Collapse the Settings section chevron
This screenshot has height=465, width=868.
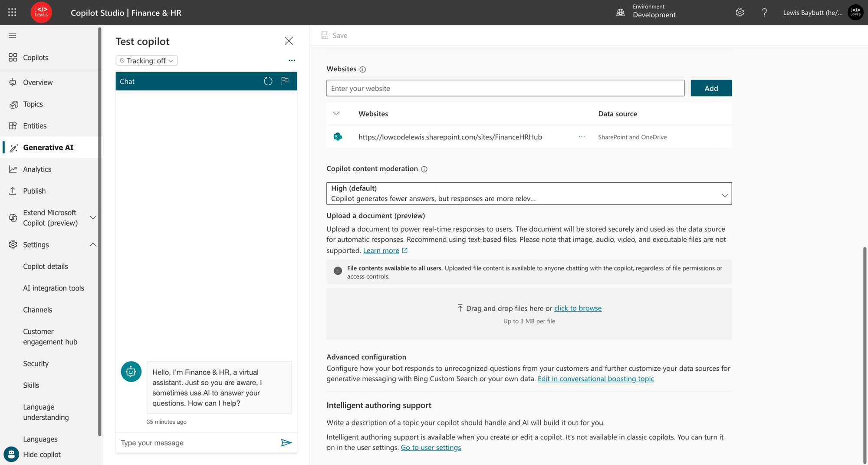click(x=93, y=244)
